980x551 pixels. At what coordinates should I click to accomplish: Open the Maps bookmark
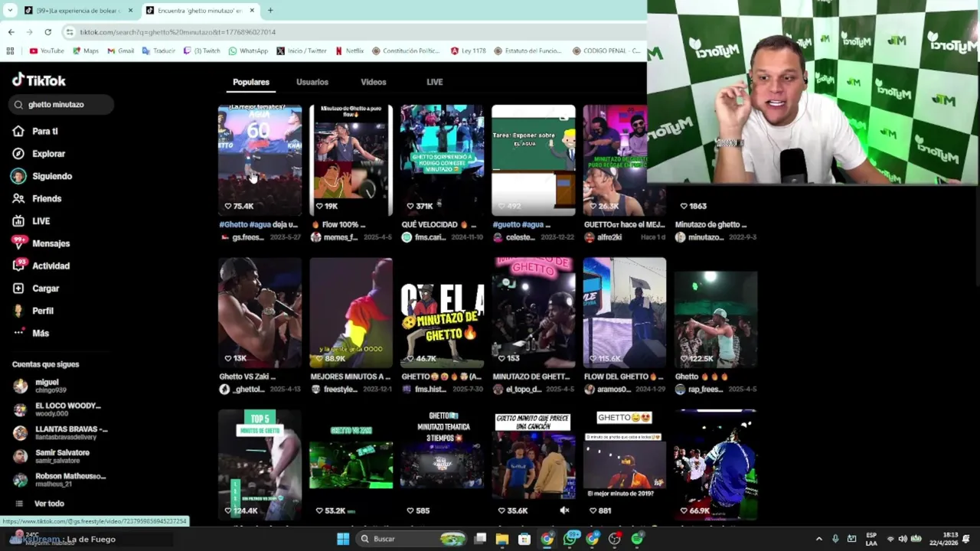86,51
